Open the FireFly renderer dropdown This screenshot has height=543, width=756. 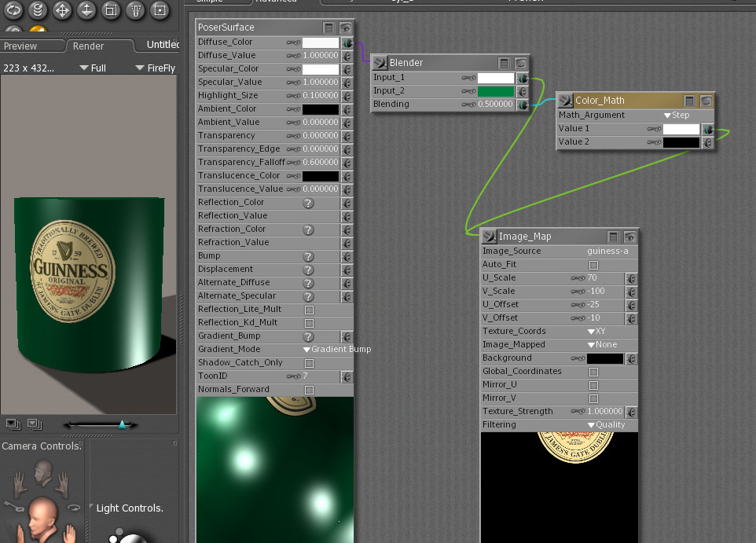pos(156,68)
